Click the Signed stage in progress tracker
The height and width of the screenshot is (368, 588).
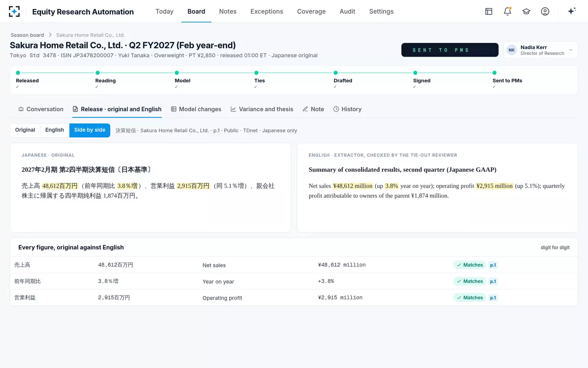click(x=422, y=81)
